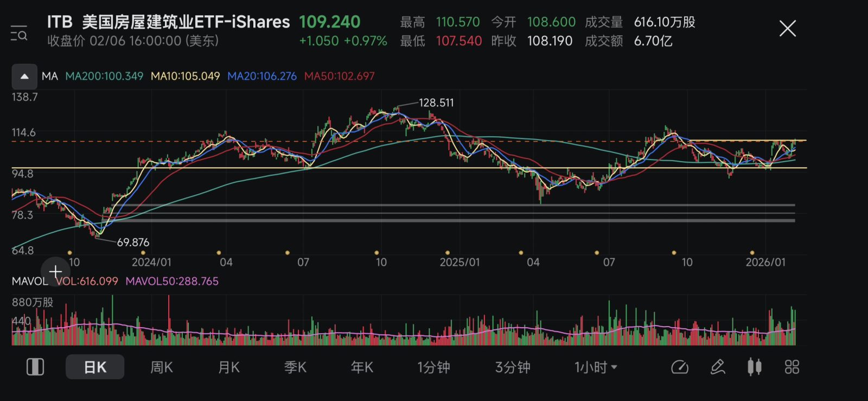
Task: Tap the 最高 110.570 value
Action: pos(458,22)
